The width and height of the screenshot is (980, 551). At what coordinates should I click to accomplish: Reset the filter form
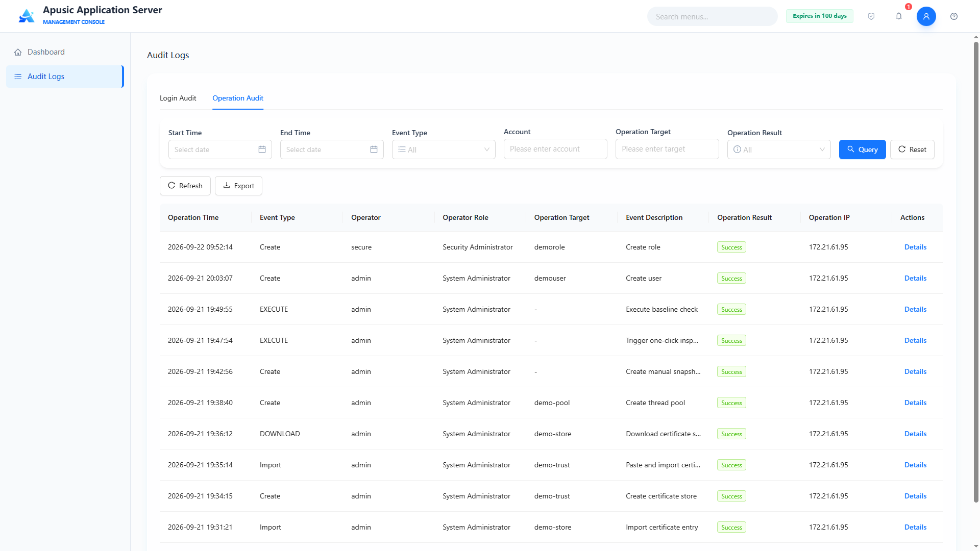(912, 149)
